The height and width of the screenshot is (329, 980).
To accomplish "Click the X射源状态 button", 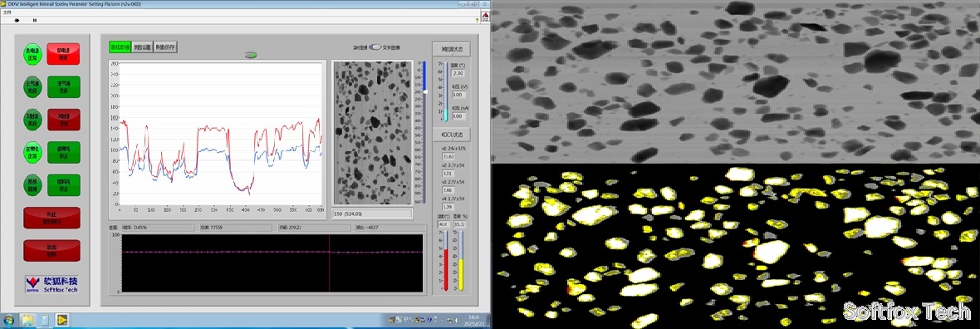I will click(x=451, y=49).
